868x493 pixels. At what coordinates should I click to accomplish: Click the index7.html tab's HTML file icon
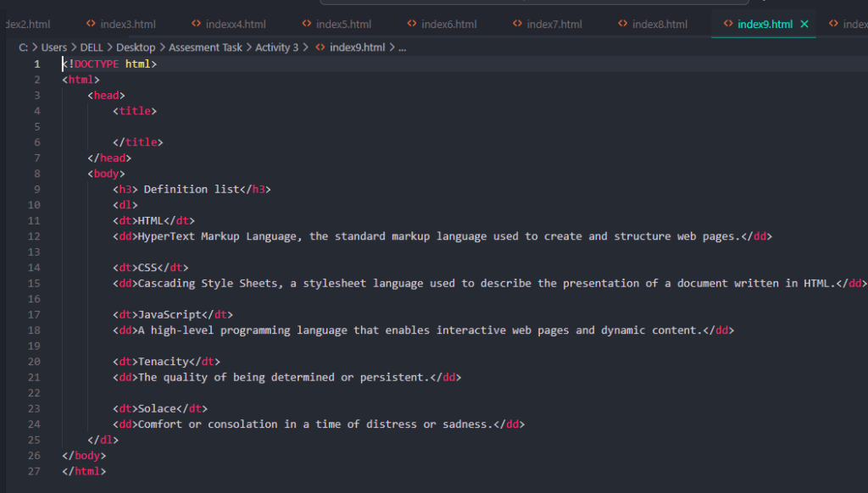click(517, 25)
